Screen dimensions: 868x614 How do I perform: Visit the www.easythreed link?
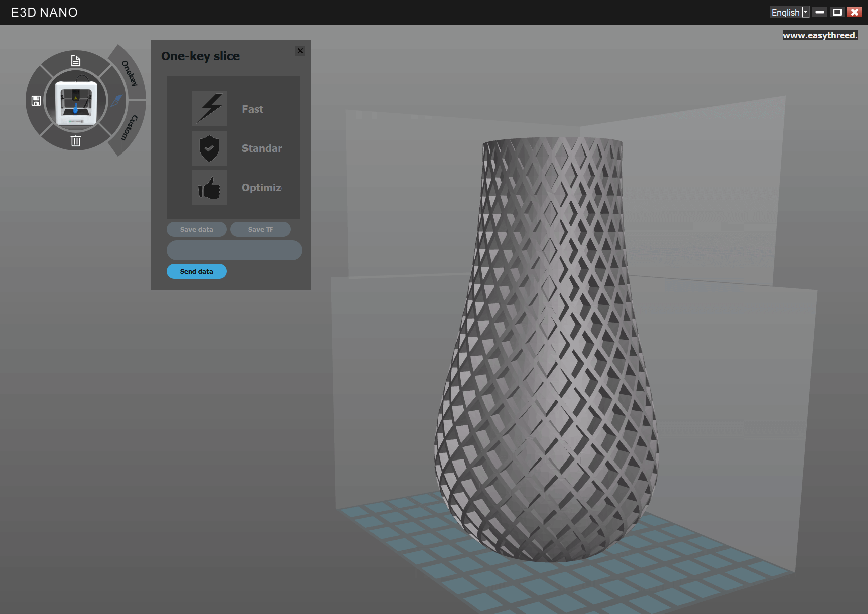pyautogui.click(x=820, y=35)
